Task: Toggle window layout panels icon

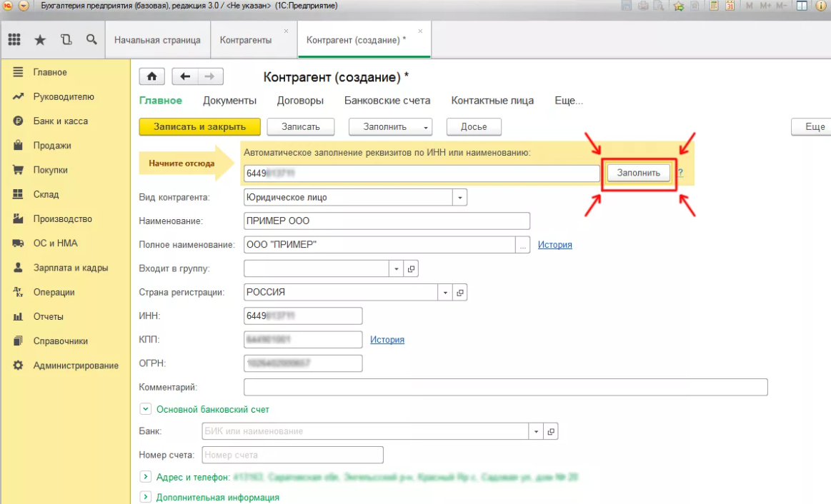Action: tap(802, 6)
